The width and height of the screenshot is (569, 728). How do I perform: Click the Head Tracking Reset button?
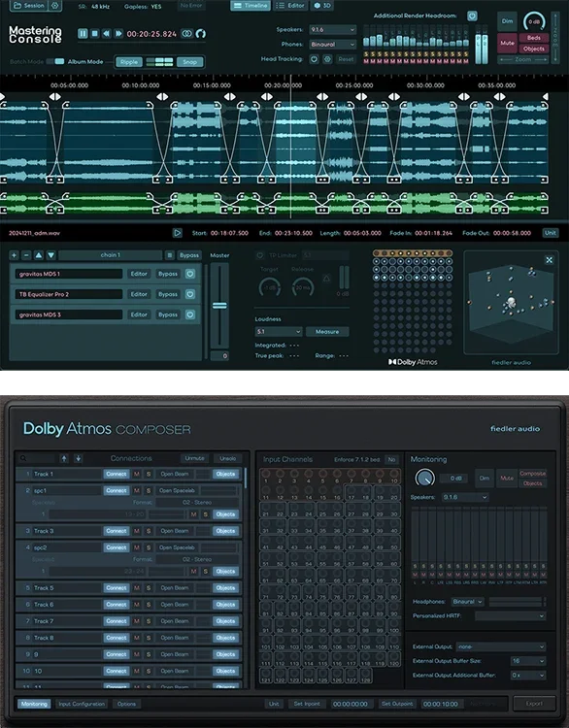pos(346,59)
